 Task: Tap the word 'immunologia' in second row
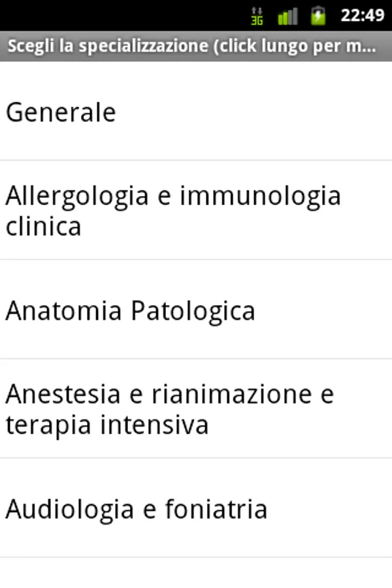click(x=260, y=196)
